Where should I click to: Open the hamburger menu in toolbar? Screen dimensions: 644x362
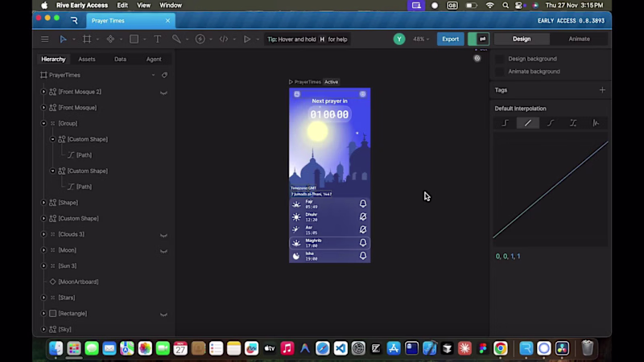[x=45, y=39]
